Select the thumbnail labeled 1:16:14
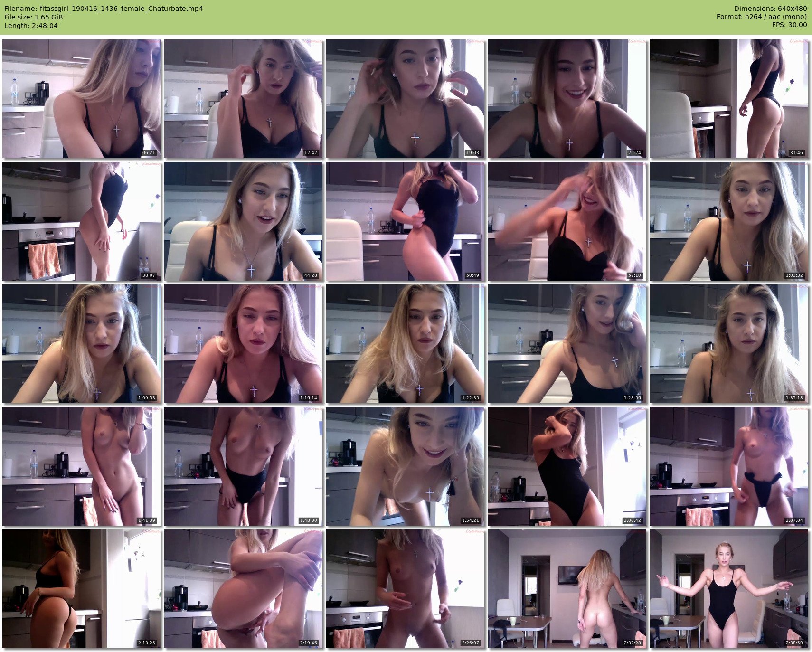Image resolution: width=812 pixels, height=652 pixels. point(244,344)
